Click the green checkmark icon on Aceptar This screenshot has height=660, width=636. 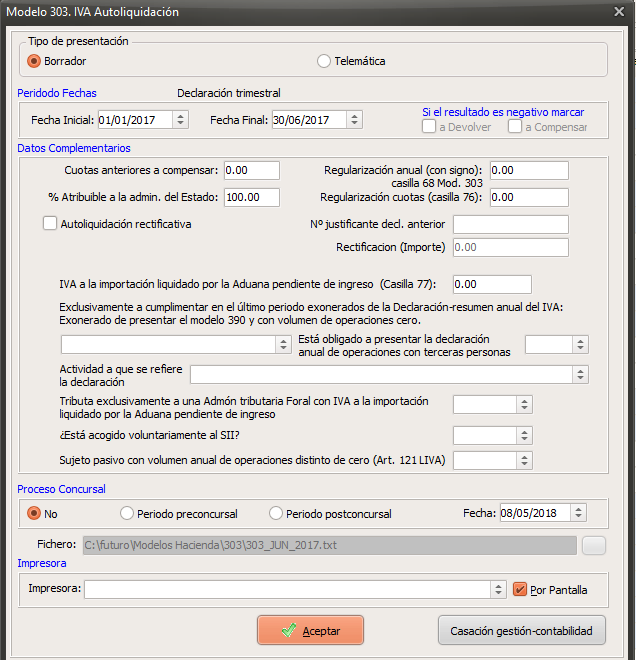click(289, 630)
